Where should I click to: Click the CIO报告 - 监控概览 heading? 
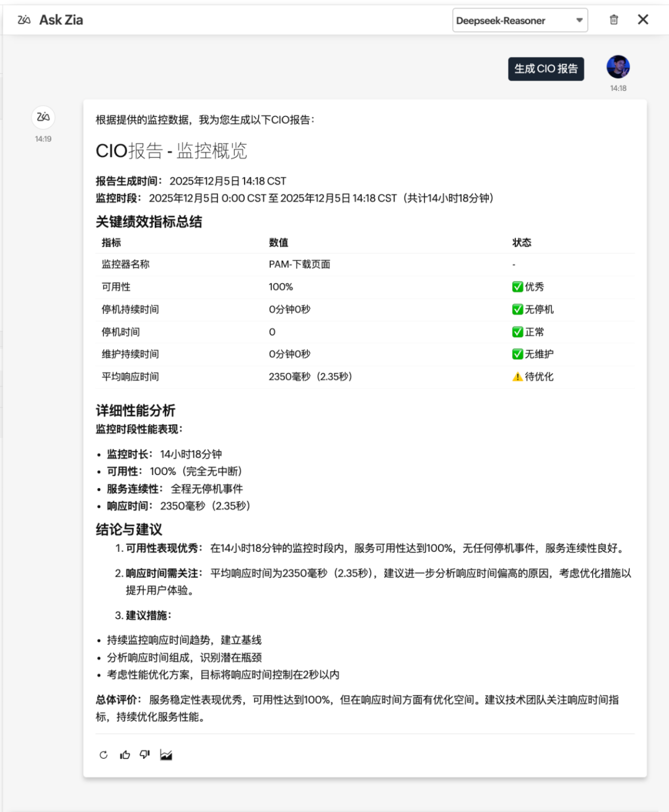(x=171, y=151)
